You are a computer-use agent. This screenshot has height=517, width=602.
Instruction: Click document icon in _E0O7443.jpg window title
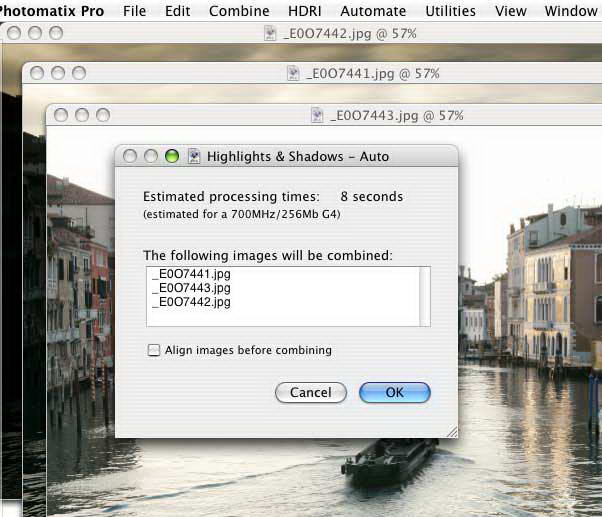coord(317,115)
